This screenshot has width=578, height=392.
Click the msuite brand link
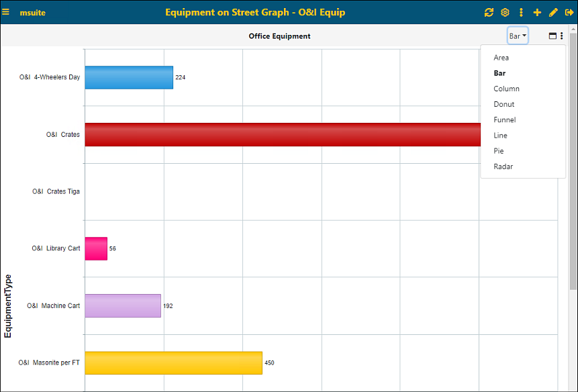point(33,11)
